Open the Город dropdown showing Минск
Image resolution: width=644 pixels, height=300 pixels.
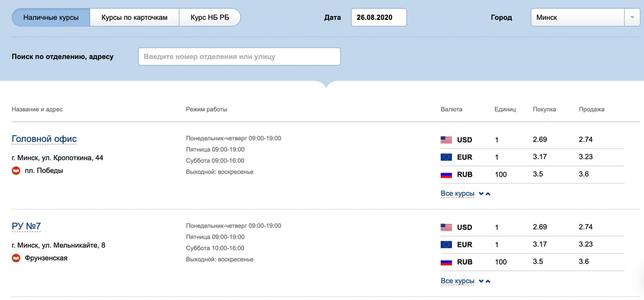[577, 18]
